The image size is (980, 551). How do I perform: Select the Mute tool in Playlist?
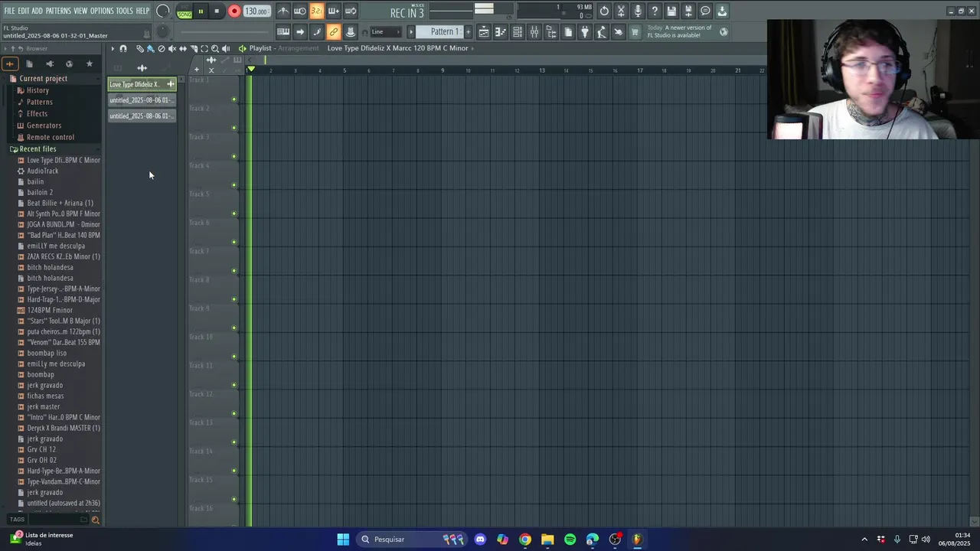pos(171,48)
